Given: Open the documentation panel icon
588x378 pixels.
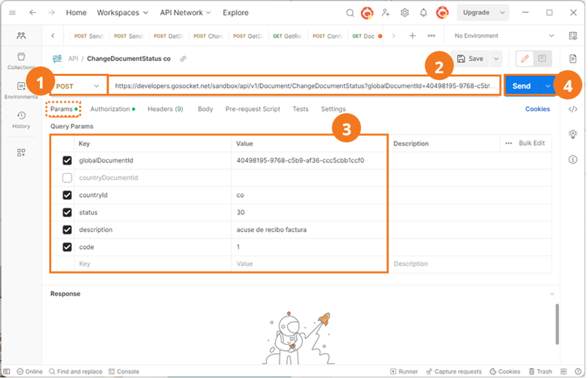Looking at the screenshot, I should click(x=573, y=59).
